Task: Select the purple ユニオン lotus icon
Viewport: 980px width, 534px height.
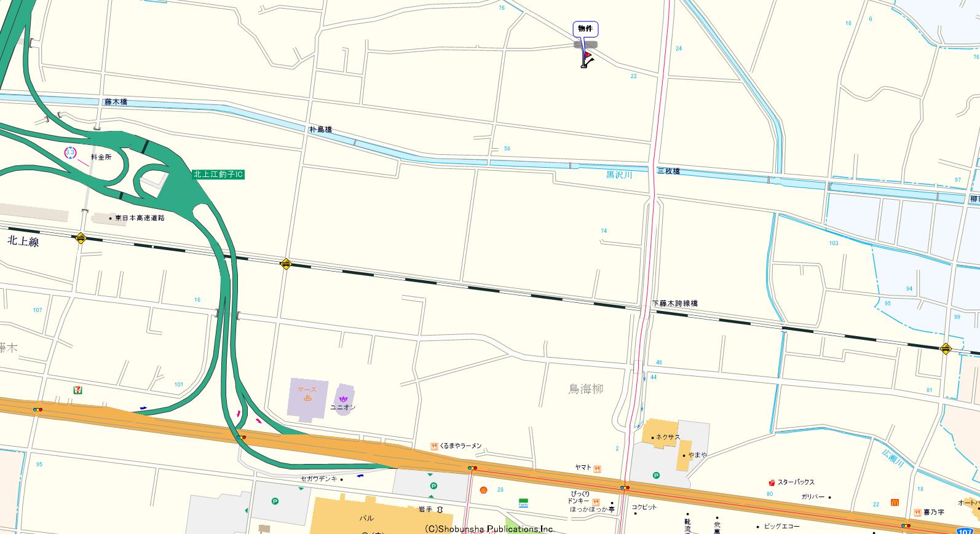Action: pyautogui.click(x=343, y=399)
